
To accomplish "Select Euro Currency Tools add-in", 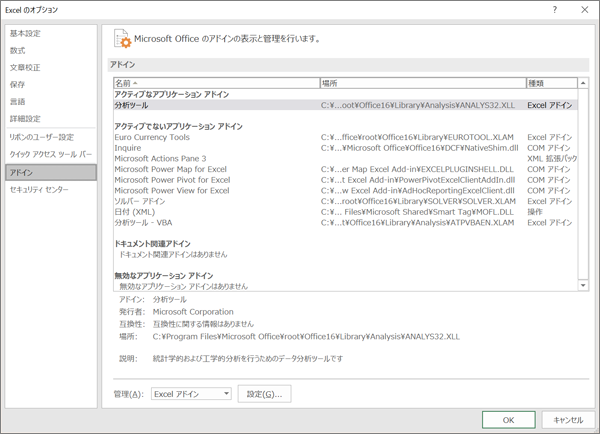I will (x=346, y=137).
